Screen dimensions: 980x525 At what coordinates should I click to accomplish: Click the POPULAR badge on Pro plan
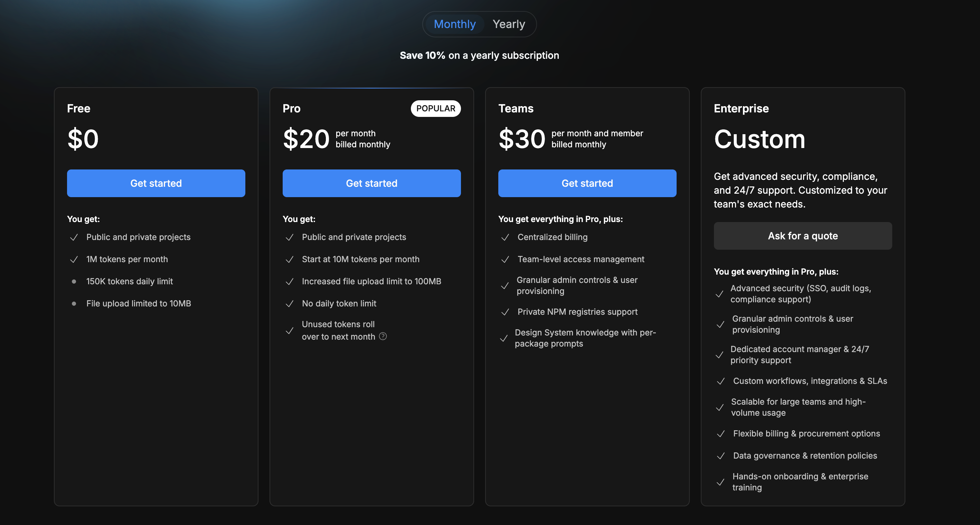(435, 108)
